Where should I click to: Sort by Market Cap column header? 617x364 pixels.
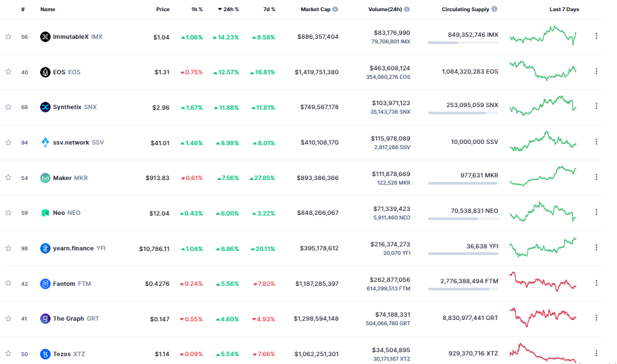pos(316,9)
